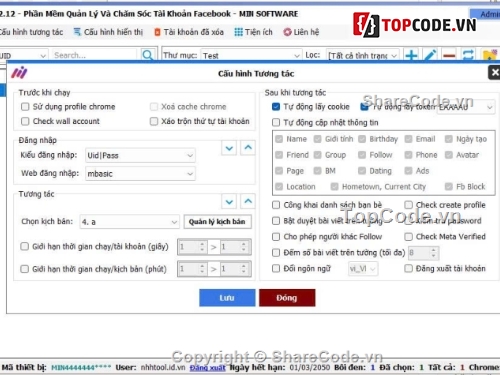The height and width of the screenshot is (375, 500).
Task: Enable Giới hạn thời gian chạy/kịch bản
Action: tap(24, 269)
